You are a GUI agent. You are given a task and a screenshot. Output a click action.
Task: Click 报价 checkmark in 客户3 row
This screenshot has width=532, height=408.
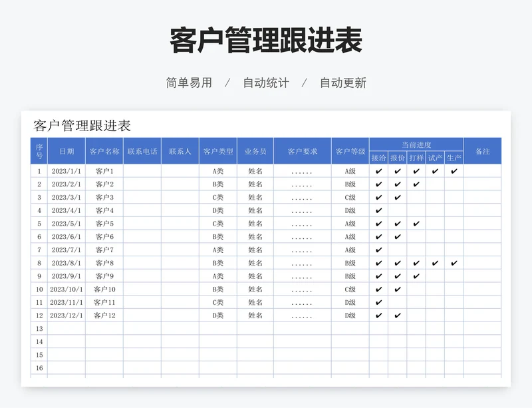398,198
